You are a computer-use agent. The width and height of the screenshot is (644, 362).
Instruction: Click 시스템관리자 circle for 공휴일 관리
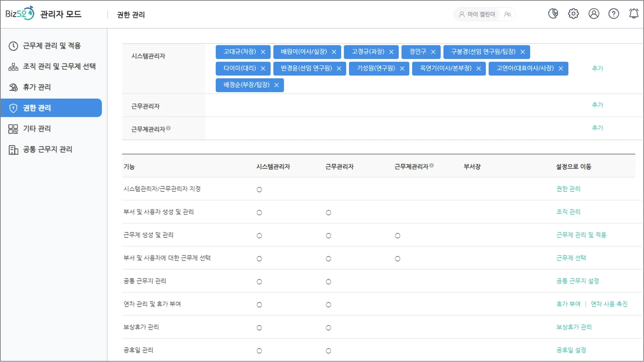[x=259, y=351]
